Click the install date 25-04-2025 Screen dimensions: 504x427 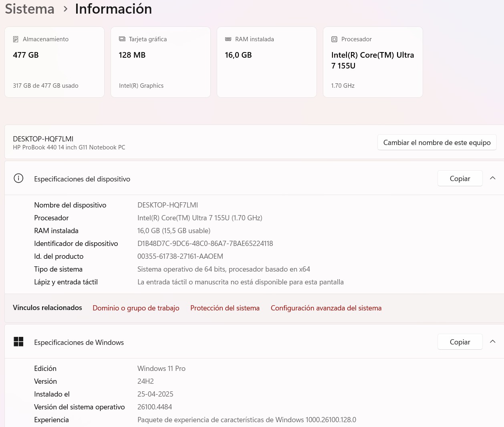point(155,394)
